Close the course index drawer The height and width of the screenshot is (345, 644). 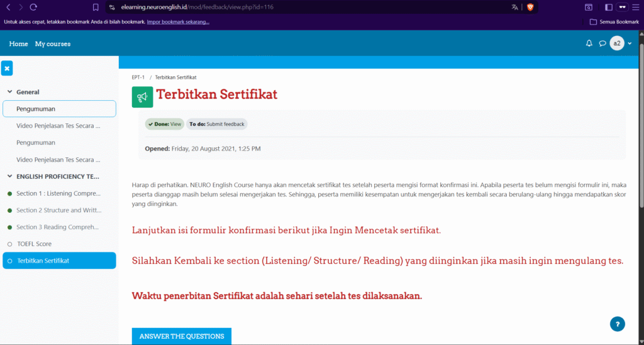click(x=7, y=68)
